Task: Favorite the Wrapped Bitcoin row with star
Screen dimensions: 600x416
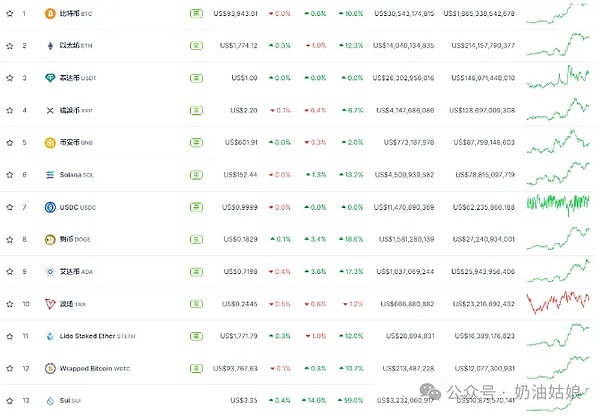Action: point(9,368)
